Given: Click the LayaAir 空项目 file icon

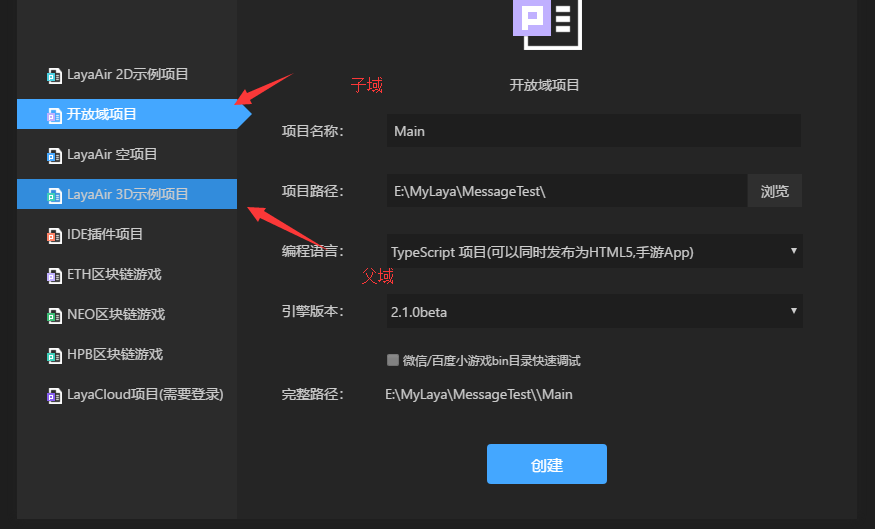Looking at the screenshot, I should point(54,156).
